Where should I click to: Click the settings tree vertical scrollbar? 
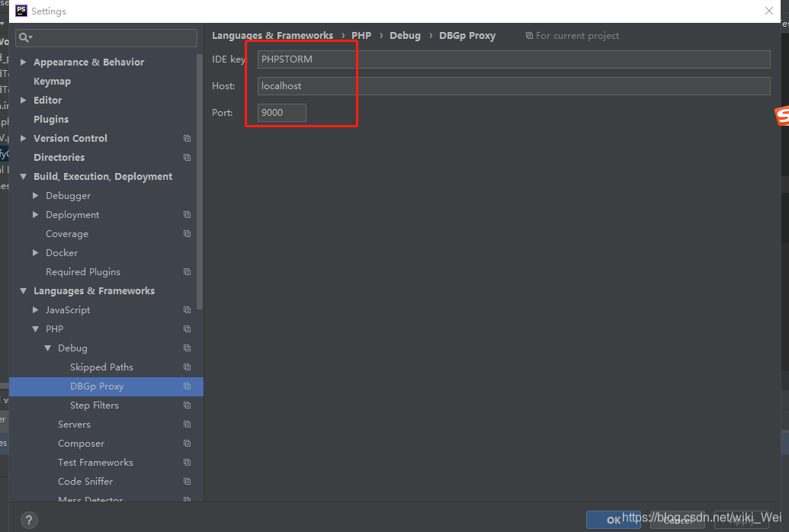pyautogui.click(x=200, y=181)
